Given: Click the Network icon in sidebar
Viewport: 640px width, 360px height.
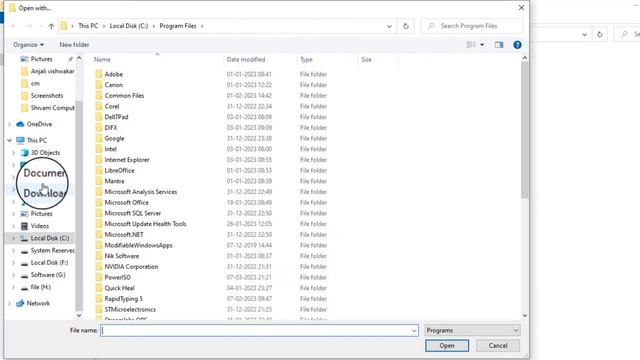Looking at the screenshot, I should click(x=20, y=303).
